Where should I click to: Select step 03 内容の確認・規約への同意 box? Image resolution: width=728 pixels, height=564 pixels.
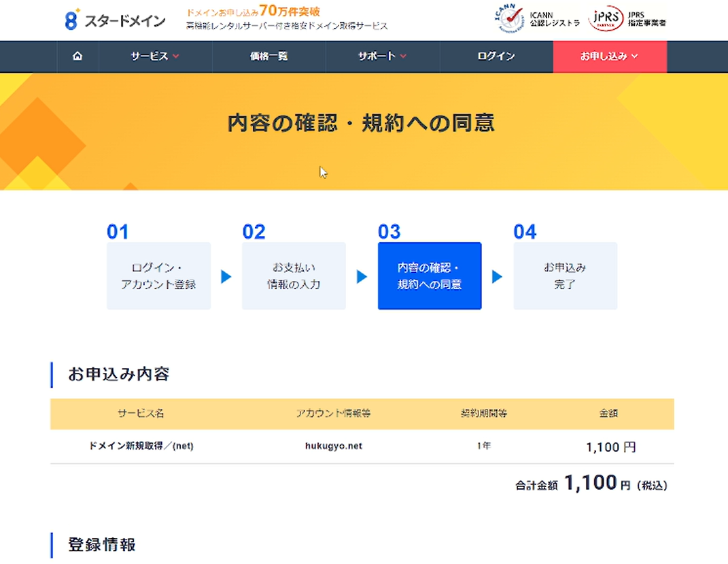tap(430, 276)
